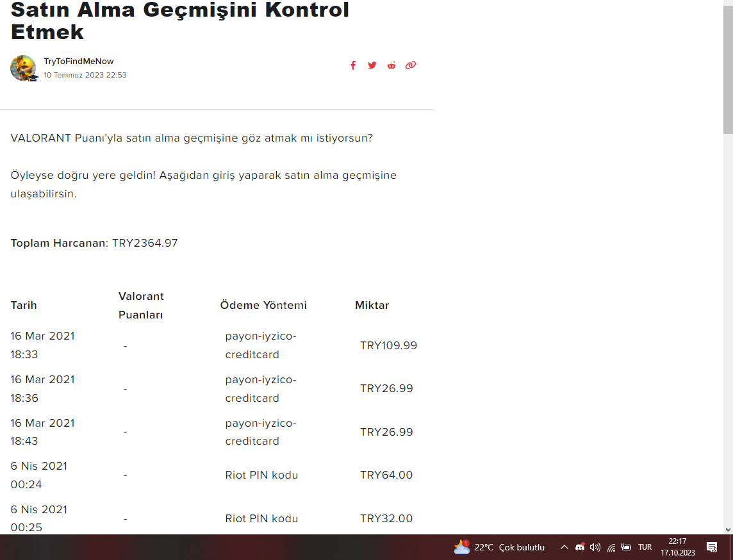The height and width of the screenshot is (560, 733).
Task: Open TryToFindMeNow author avatar
Action: coord(23,69)
